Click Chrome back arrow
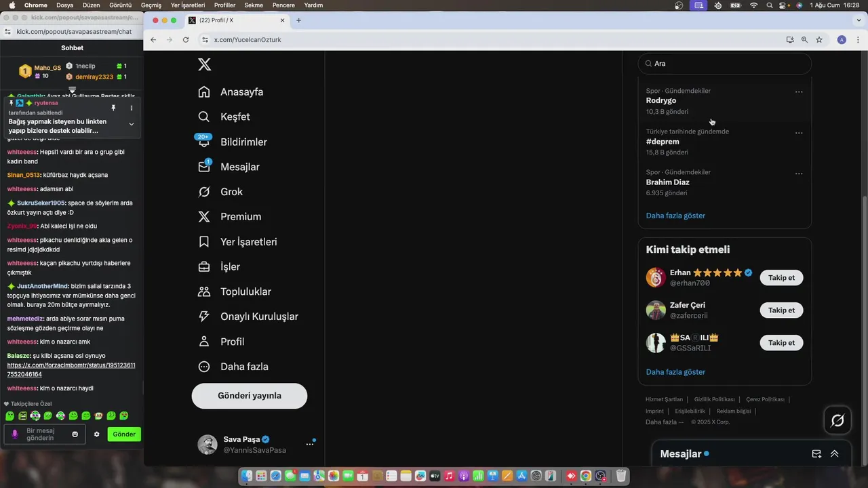This screenshot has width=868, height=488. (x=153, y=39)
